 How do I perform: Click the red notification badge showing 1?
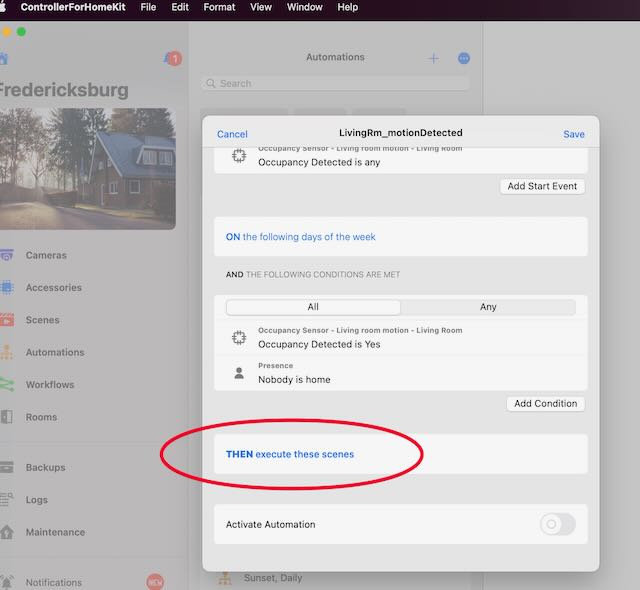tap(175, 59)
